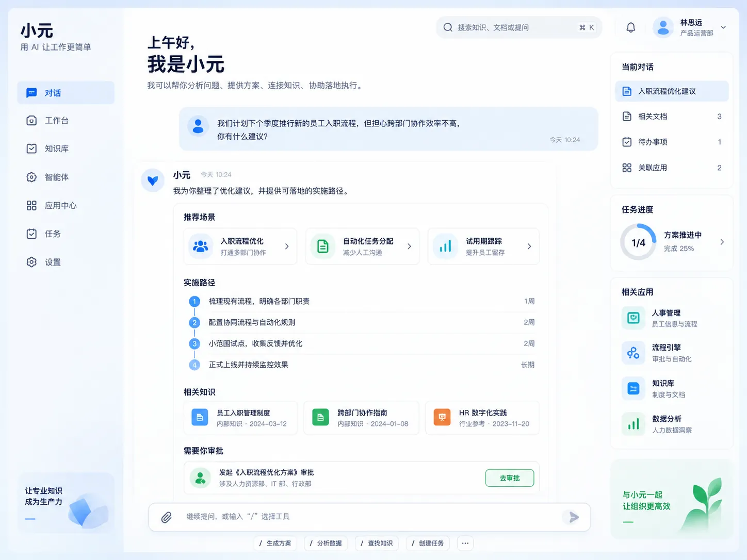Click the notification bell icon

[630, 27]
